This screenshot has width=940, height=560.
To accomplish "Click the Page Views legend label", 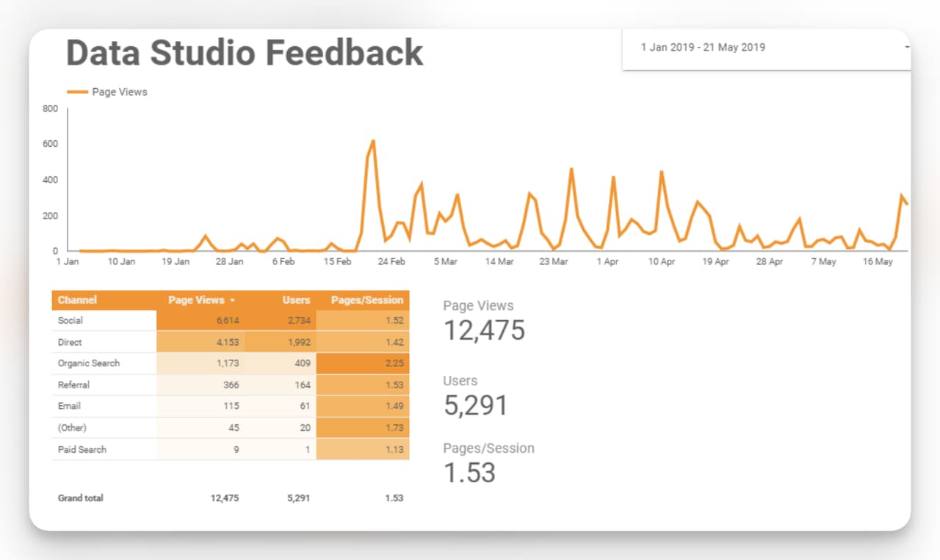I will pos(120,92).
